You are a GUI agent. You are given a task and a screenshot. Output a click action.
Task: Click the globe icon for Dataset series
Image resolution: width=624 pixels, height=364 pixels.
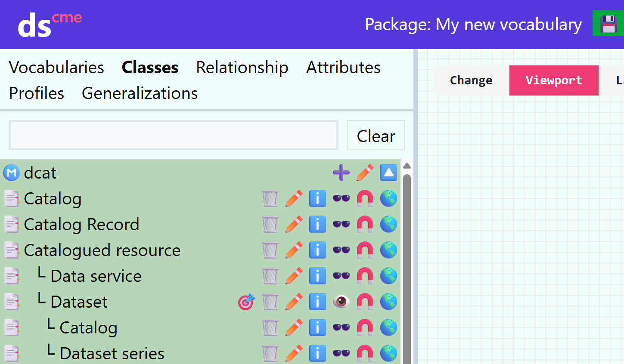coord(388,353)
